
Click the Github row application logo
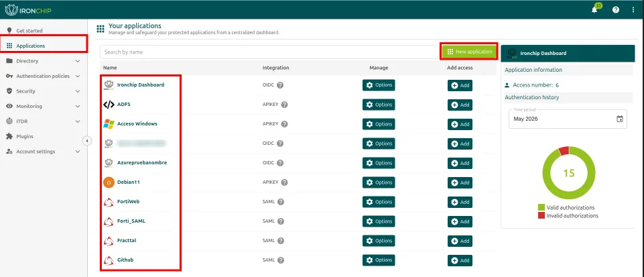coord(109,260)
